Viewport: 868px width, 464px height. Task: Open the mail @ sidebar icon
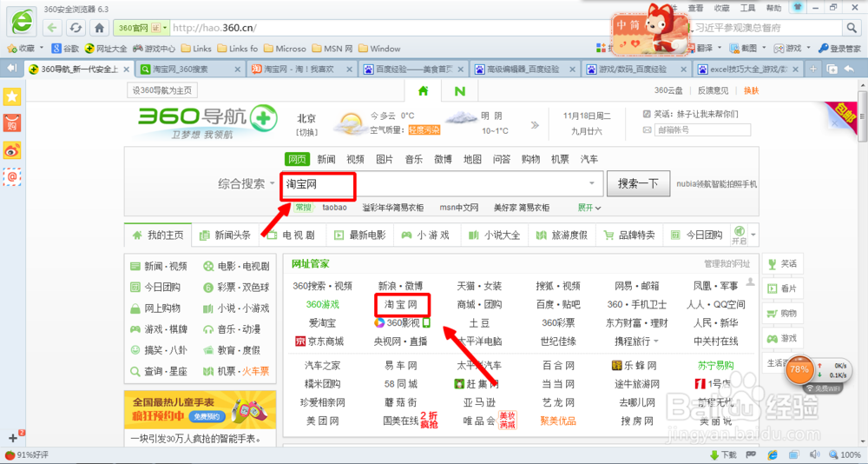pyautogui.click(x=11, y=176)
